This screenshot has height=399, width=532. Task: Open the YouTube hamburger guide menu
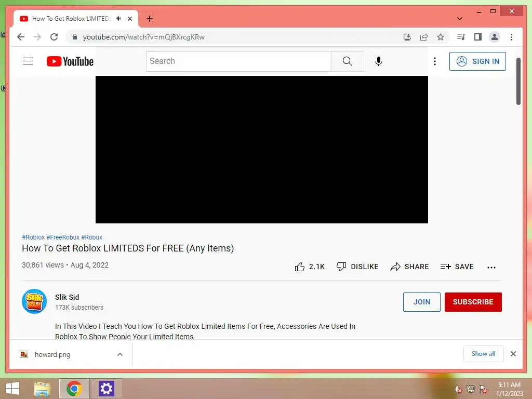pyautogui.click(x=28, y=61)
